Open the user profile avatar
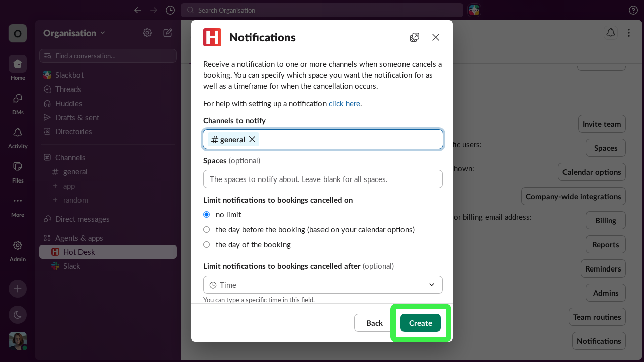Image resolution: width=644 pixels, height=362 pixels. click(18, 341)
